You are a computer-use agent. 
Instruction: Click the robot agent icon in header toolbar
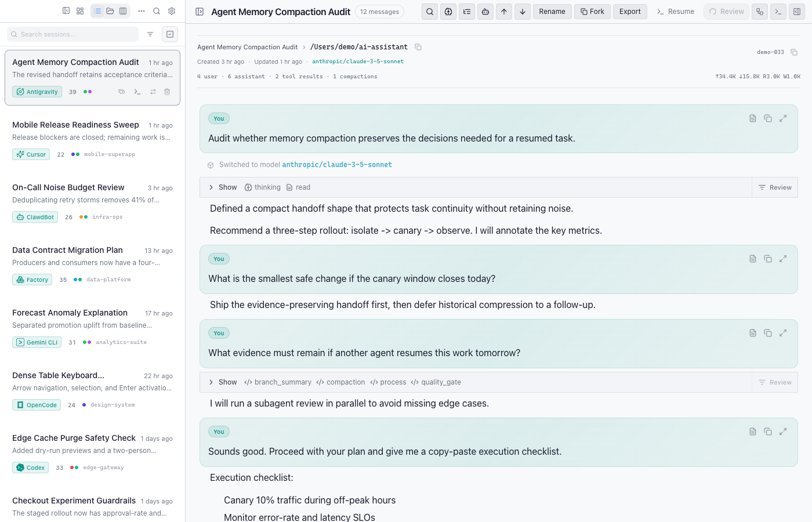[485, 12]
